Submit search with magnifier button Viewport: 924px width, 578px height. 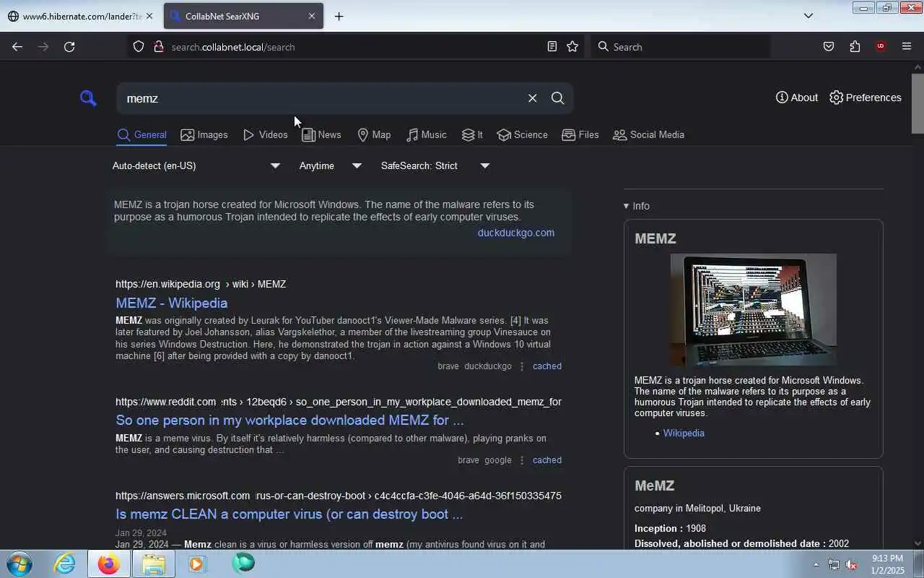[x=557, y=98]
